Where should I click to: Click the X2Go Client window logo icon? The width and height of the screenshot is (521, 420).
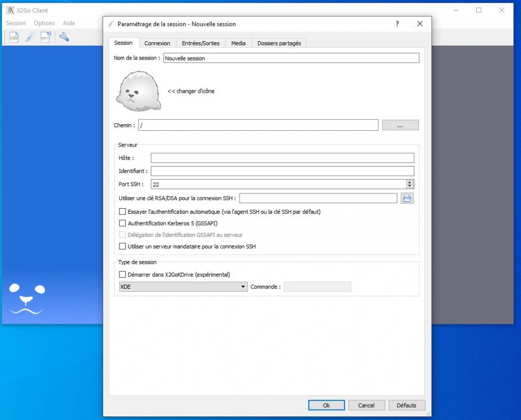(x=10, y=10)
